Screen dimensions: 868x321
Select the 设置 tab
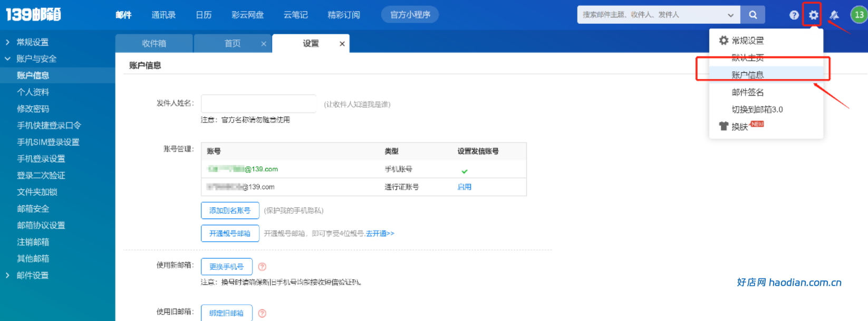[x=311, y=43]
